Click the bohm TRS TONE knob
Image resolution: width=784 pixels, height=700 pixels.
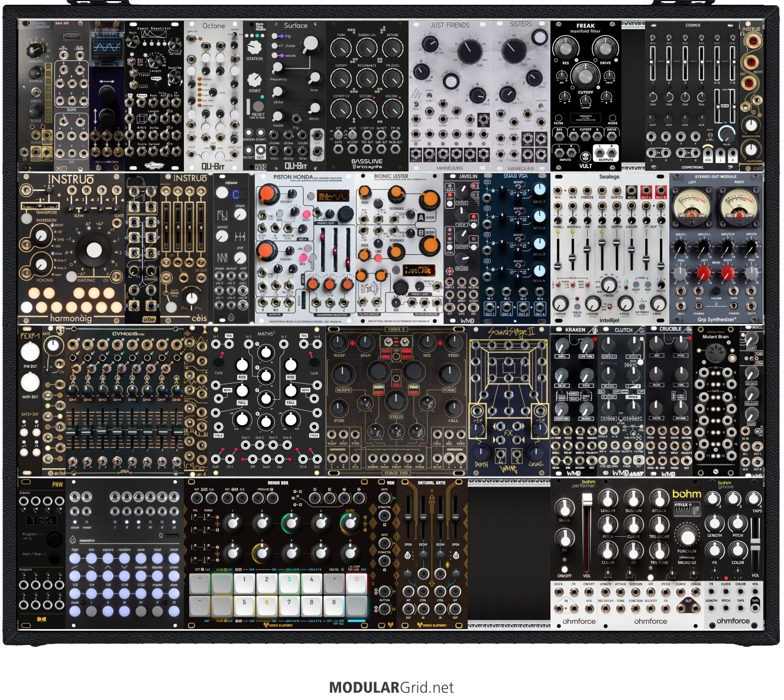(659, 550)
